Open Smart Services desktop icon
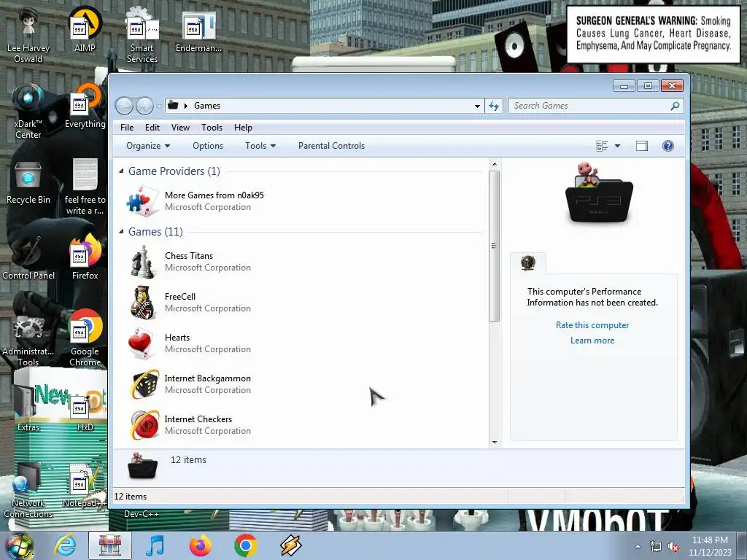This screenshot has width=747, height=560. pyautogui.click(x=142, y=34)
